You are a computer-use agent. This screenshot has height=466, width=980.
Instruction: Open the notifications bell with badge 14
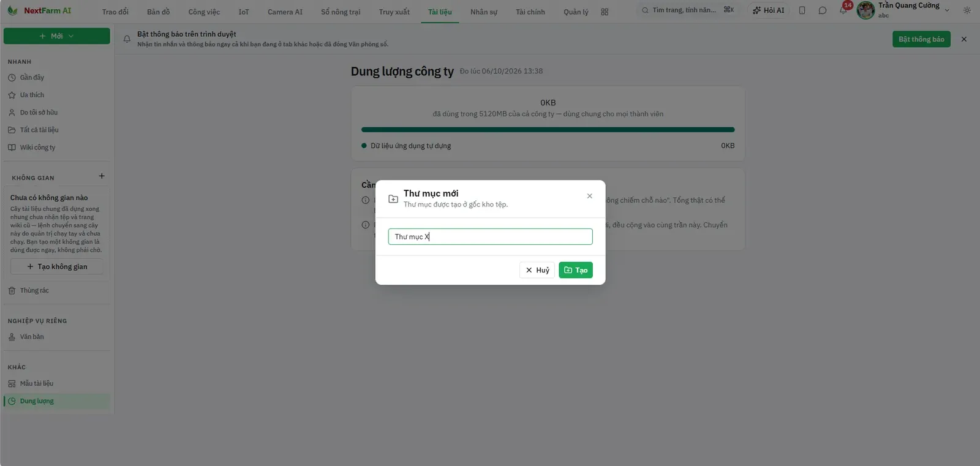(843, 10)
